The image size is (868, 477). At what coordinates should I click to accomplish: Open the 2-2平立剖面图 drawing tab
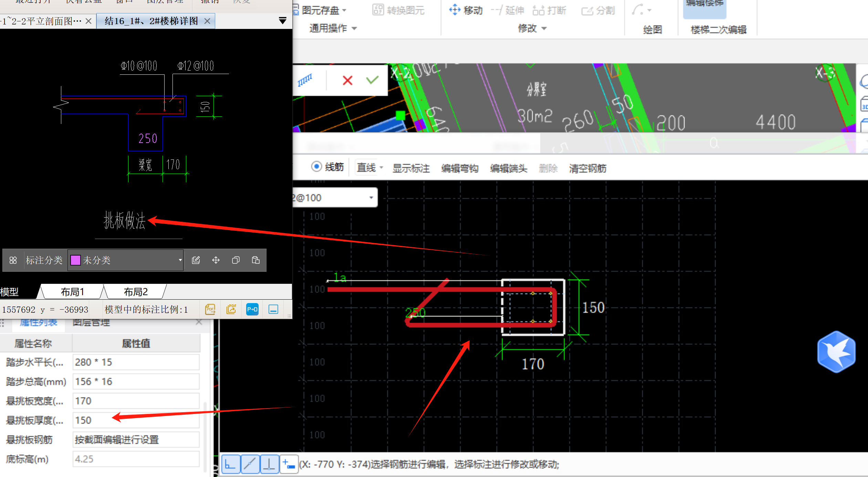pos(41,21)
